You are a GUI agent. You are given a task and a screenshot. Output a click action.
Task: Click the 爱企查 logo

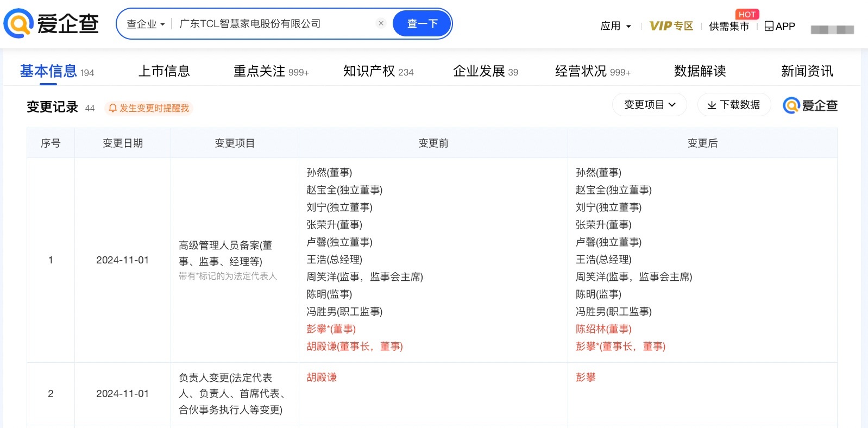point(52,23)
